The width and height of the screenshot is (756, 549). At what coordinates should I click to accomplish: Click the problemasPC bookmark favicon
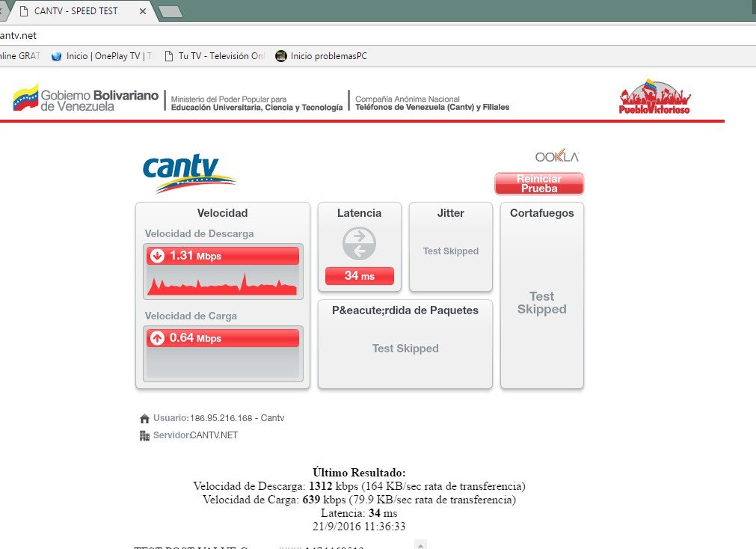(280, 56)
